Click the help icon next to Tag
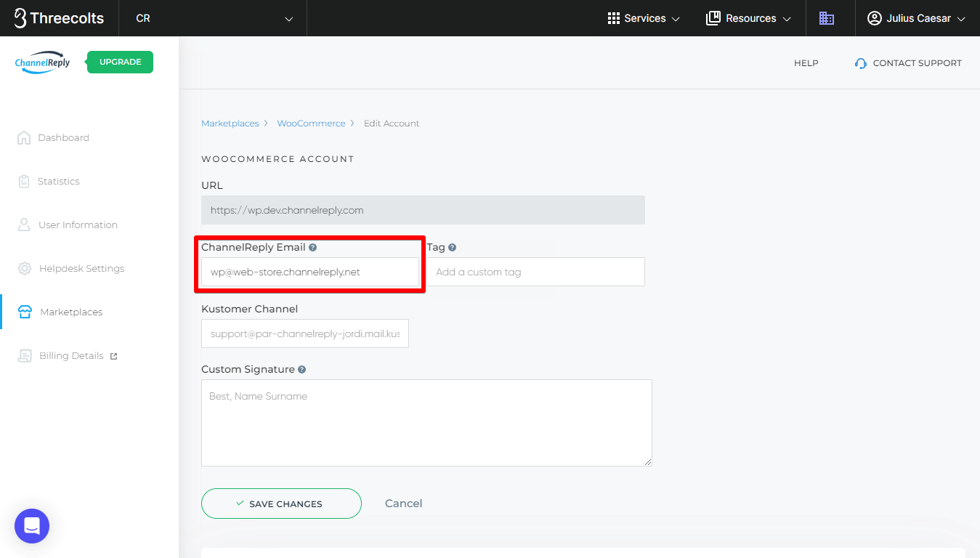The height and width of the screenshot is (558, 980). tap(452, 247)
